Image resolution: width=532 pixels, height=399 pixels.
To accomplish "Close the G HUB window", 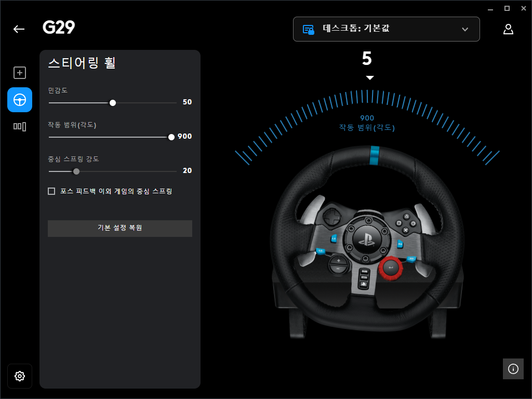I will point(524,8).
